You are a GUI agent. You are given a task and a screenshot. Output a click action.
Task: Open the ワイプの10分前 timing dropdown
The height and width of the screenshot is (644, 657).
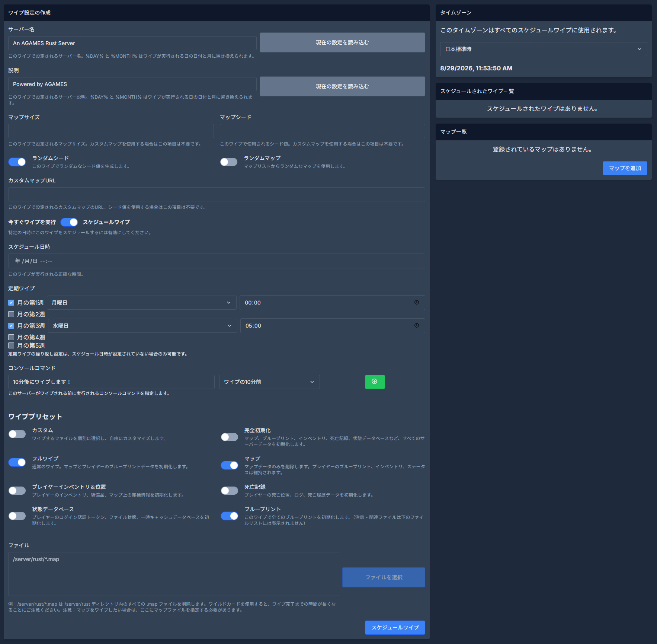point(269,382)
